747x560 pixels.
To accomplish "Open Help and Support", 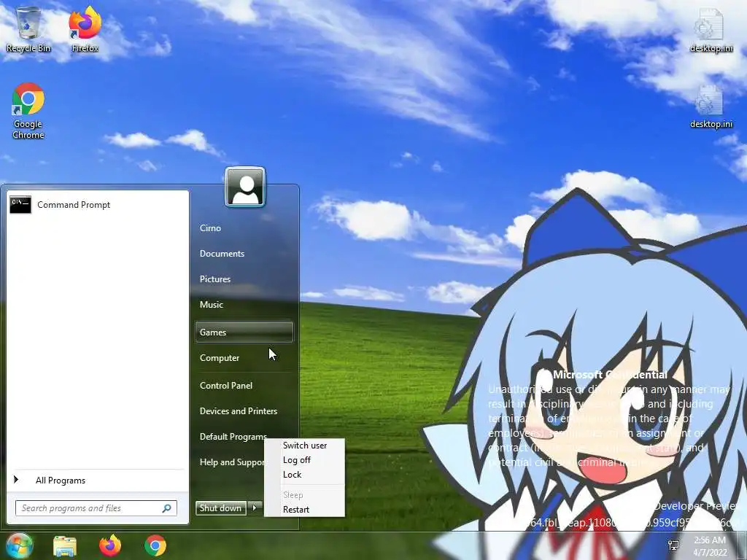I will (x=231, y=462).
